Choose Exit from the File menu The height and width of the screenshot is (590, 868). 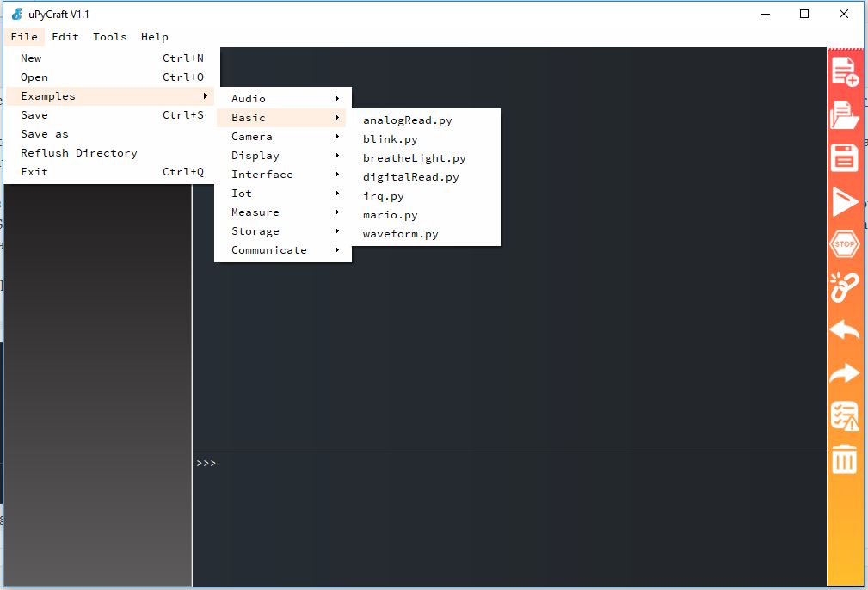pos(112,171)
